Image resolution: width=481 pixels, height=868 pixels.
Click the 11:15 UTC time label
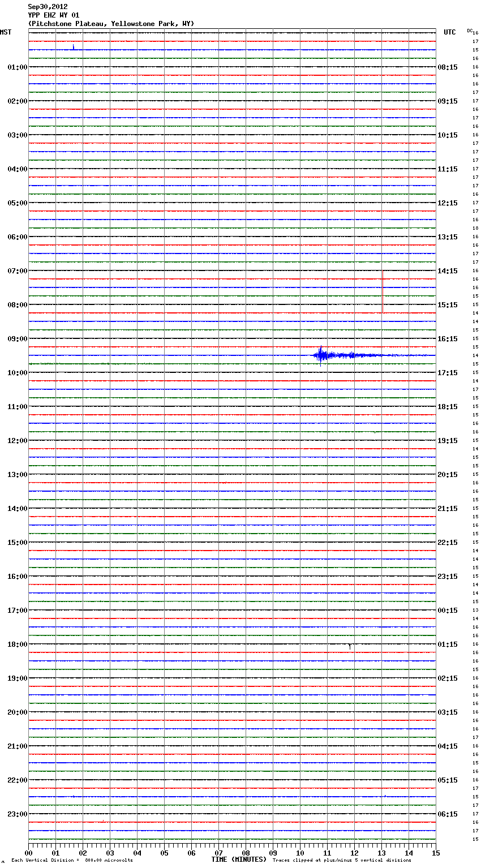coord(448,169)
